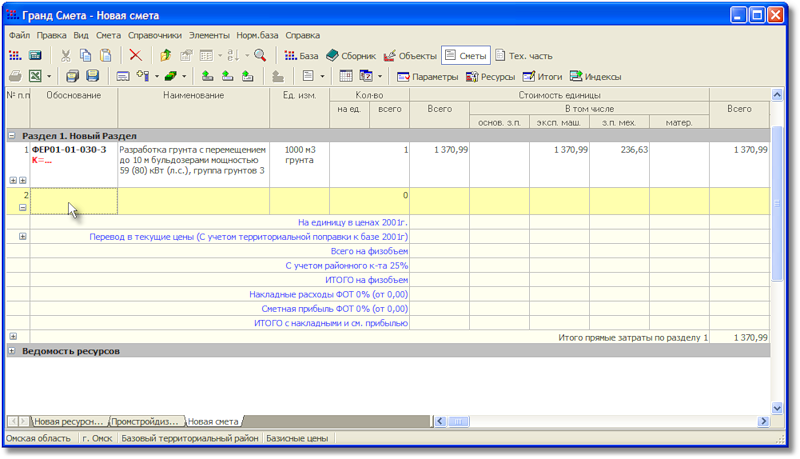Image resolution: width=800 pixels, height=459 pixels.
Task: Click the table view icon
Action: coord(206,56)
